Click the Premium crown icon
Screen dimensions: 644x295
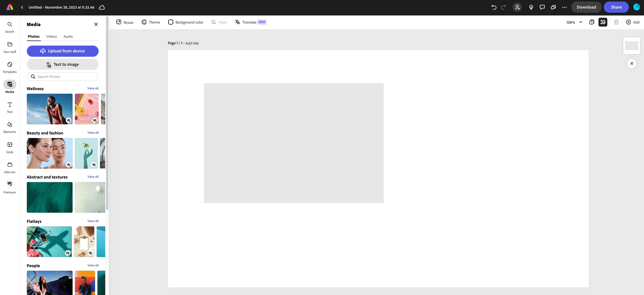(10, 184)
